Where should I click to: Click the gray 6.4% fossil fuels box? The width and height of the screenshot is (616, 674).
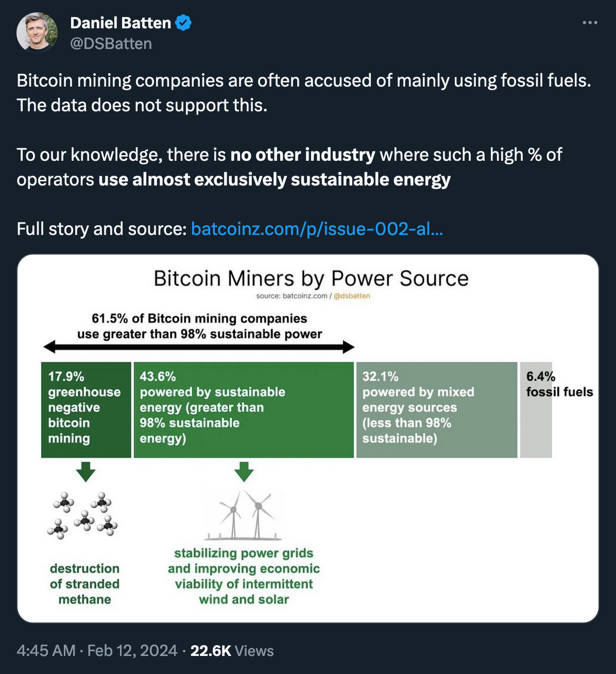point(536,410)
